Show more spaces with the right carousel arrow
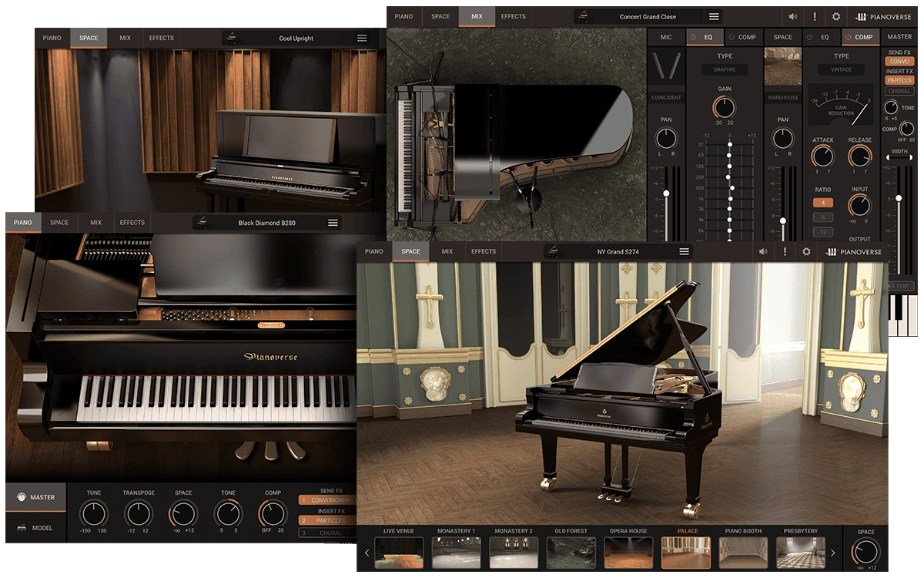The image size is (924, 578). tap(832, 553)
